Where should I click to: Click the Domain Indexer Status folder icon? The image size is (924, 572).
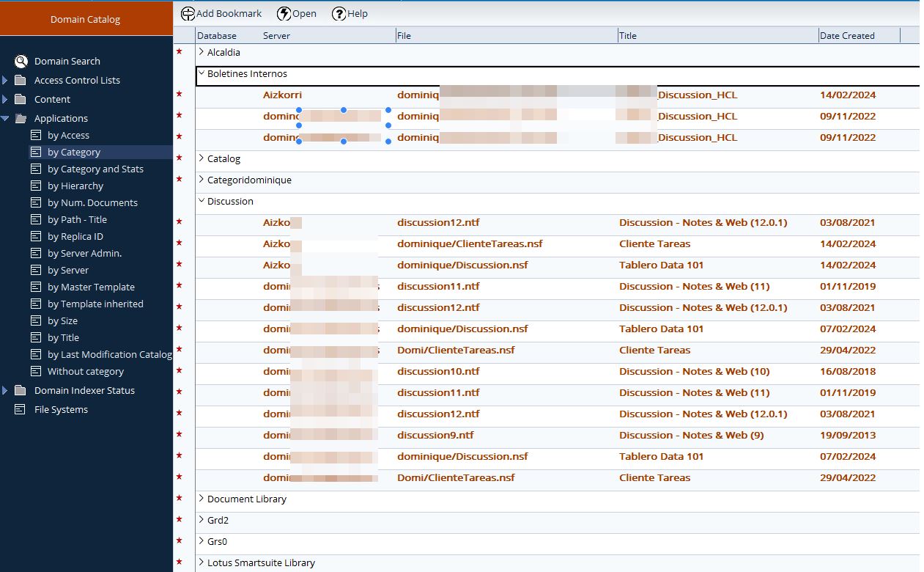20,390
